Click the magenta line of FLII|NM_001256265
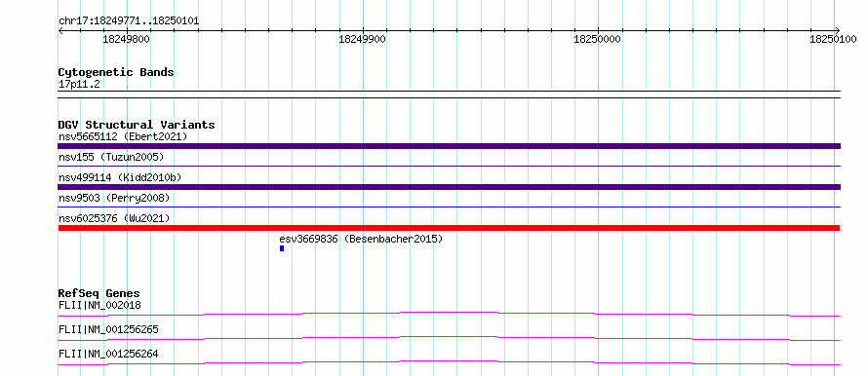The width and height of the screenshot is (868, 376). tap(449, 338)
